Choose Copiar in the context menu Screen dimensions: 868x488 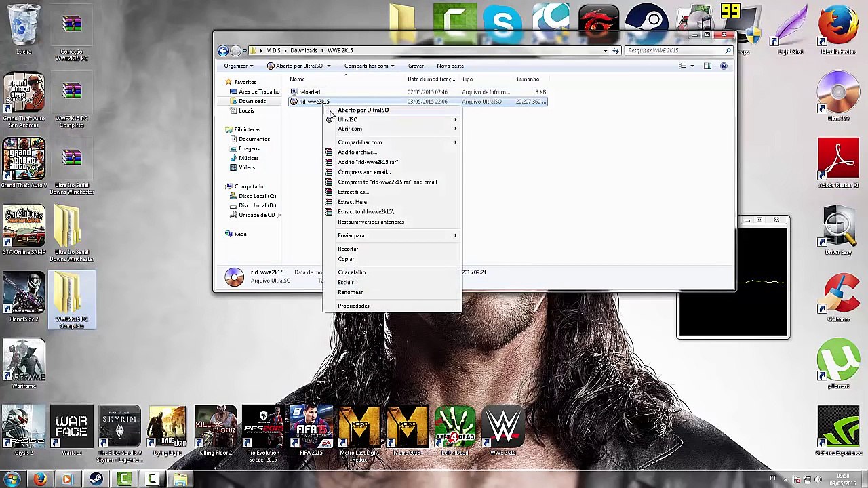tap(393, 259)
